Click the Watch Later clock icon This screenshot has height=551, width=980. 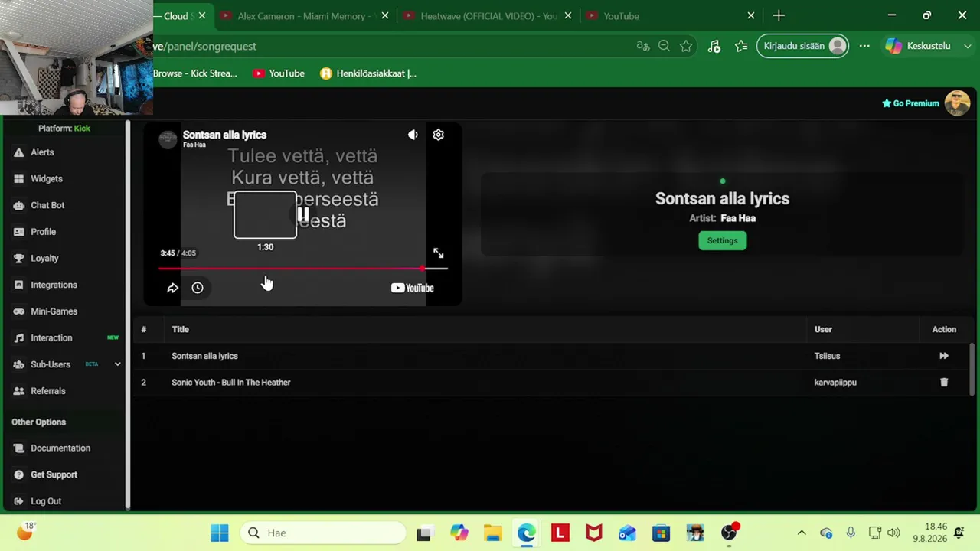tap(198, 288)
